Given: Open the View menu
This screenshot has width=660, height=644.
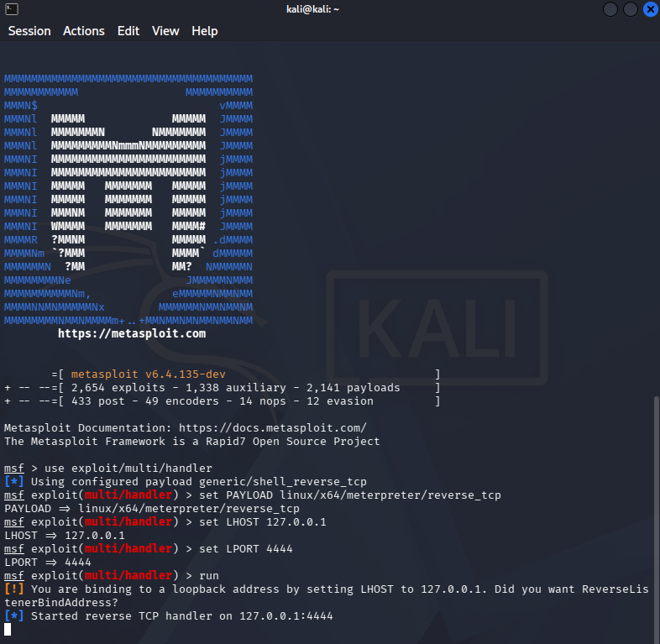Looking at the screenshot, I should point(165,31).
